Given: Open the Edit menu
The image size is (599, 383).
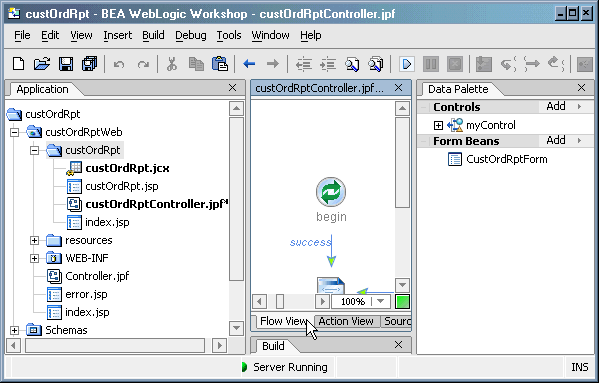Looking at the screenshot, I should pyautogui.click(x=50, y=36).
